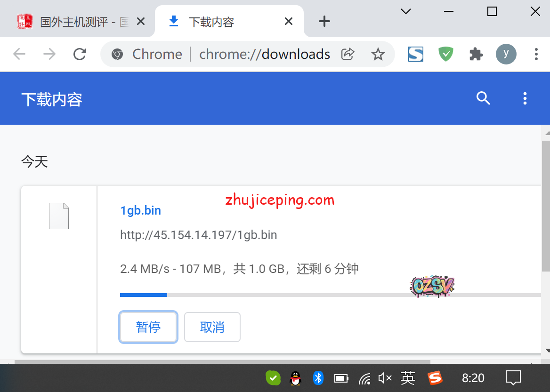
Task: Open a new tab with plus button
Action: pyautogui.click(x=324, y=21)
